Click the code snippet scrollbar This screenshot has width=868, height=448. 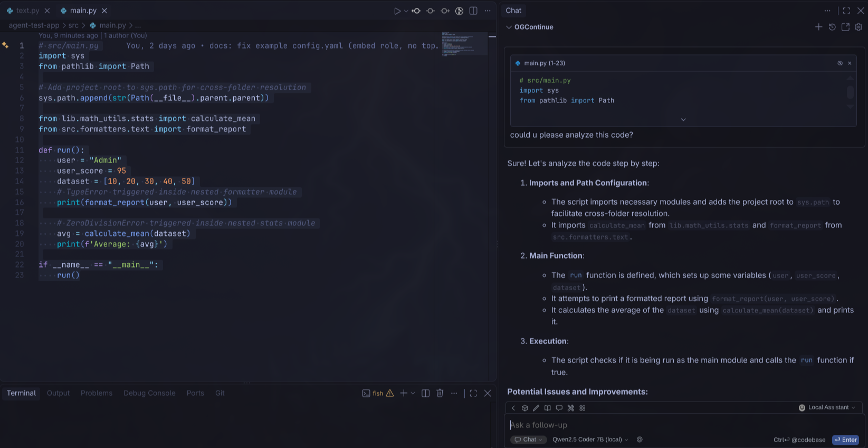(x=850, y=92)
